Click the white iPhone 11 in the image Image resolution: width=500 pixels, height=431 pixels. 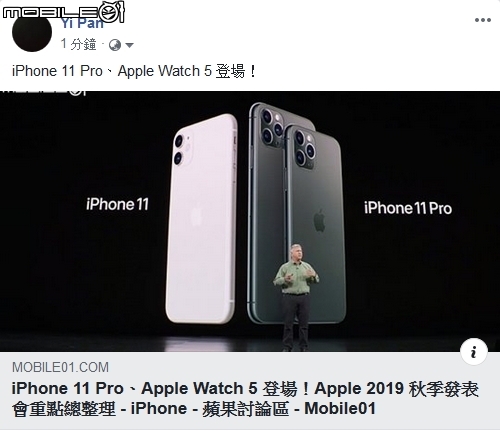(202, 219)
